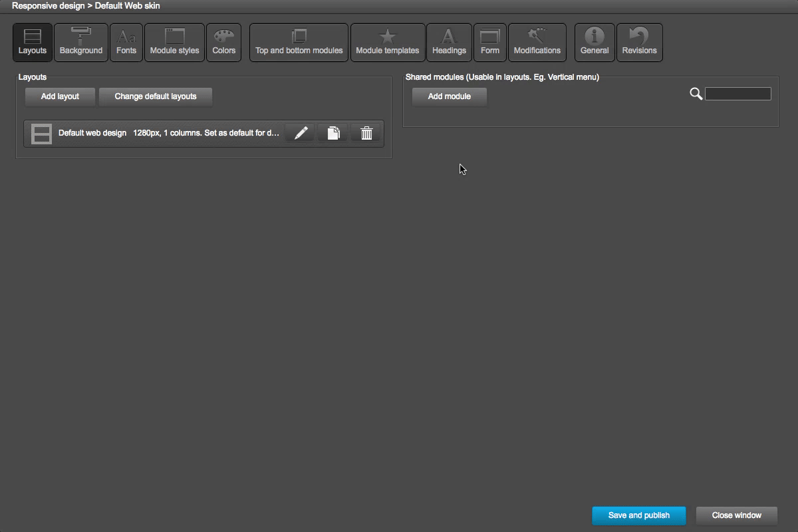
Task: Add a new shared module
Action: click(449, 96)
